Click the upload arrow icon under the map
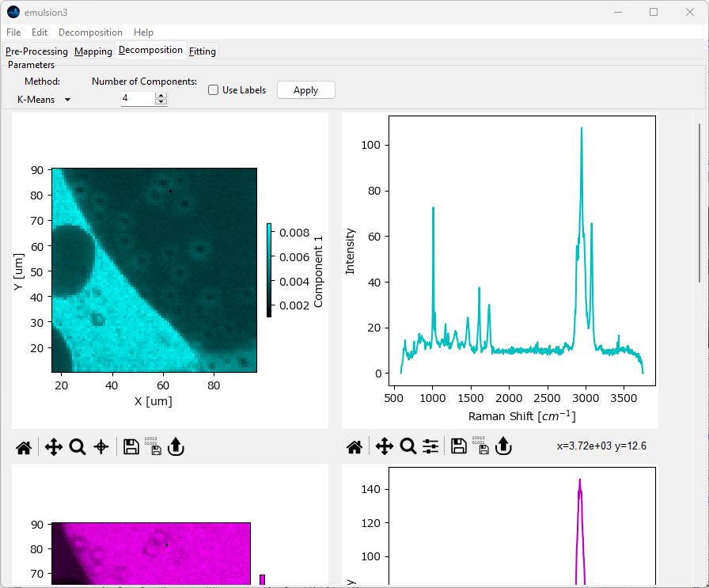Screen dimensions: 709x588 pyautogui.click(x=176, y=447)
